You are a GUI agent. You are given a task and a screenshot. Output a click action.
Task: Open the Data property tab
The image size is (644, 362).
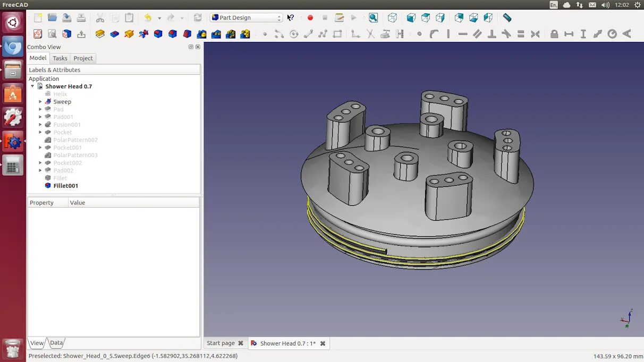(x=56, y=343)
